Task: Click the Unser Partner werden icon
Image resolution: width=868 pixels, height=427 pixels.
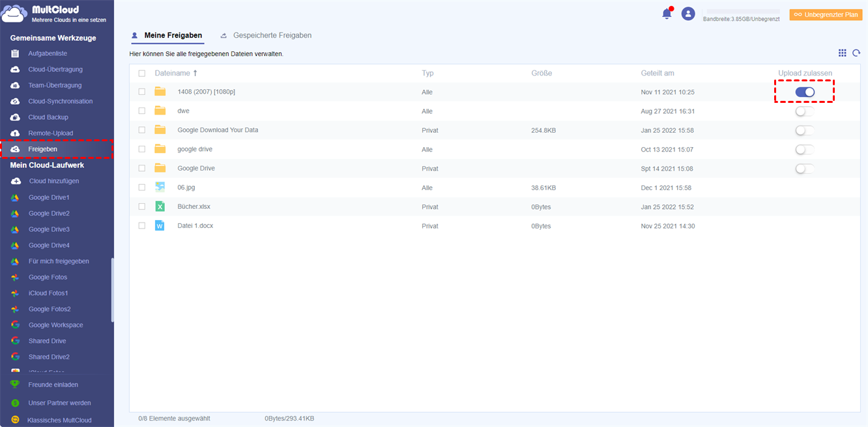Action: 15,403
